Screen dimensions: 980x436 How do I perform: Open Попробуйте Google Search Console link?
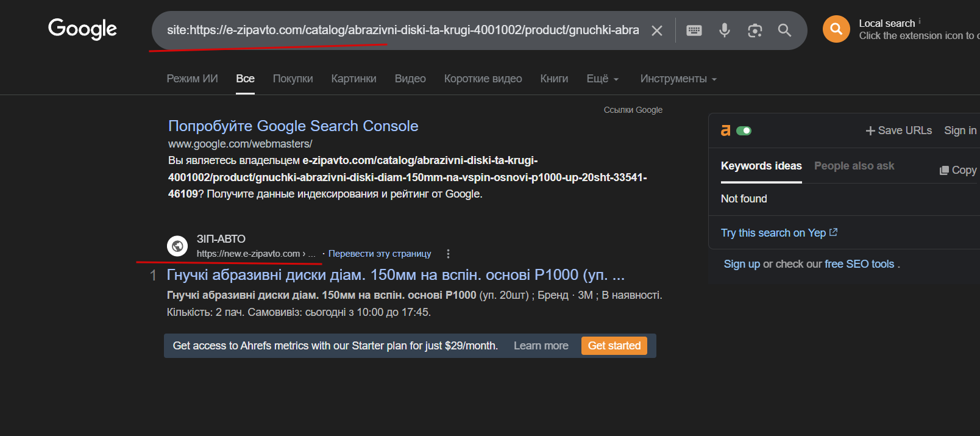pos(293,126)
